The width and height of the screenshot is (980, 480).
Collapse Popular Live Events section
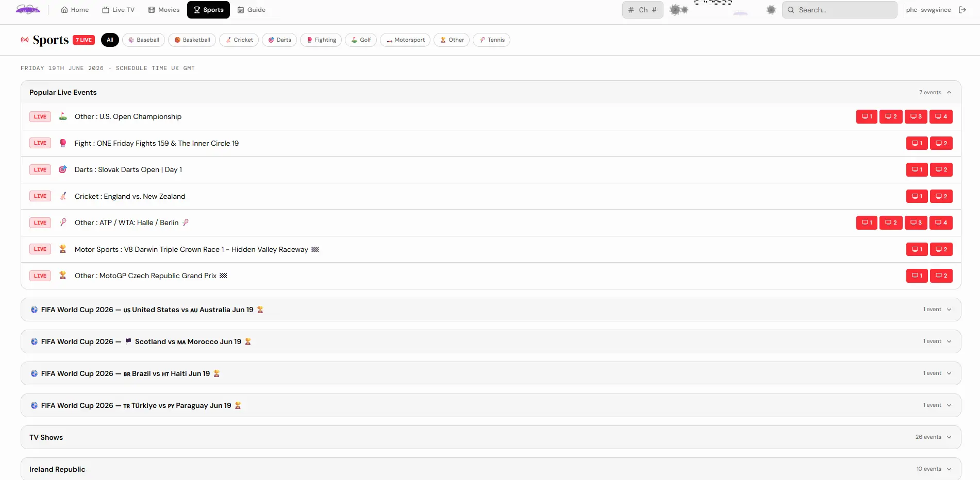(491, 92)
